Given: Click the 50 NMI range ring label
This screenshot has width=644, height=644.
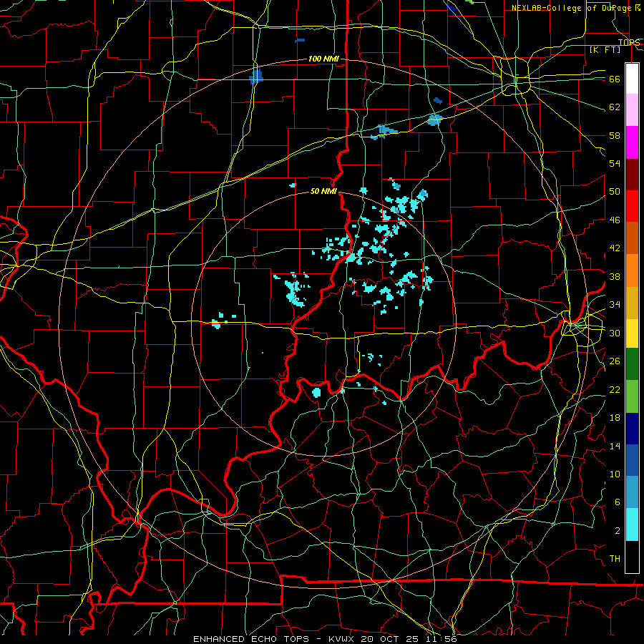Looking at the screenshot, I should [x=323, y=191].
